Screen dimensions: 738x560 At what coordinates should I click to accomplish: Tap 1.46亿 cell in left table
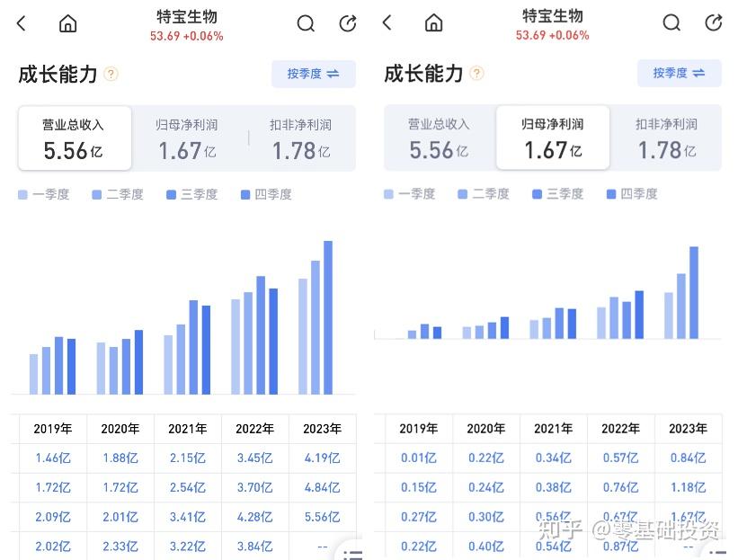[x=53, y=458]
